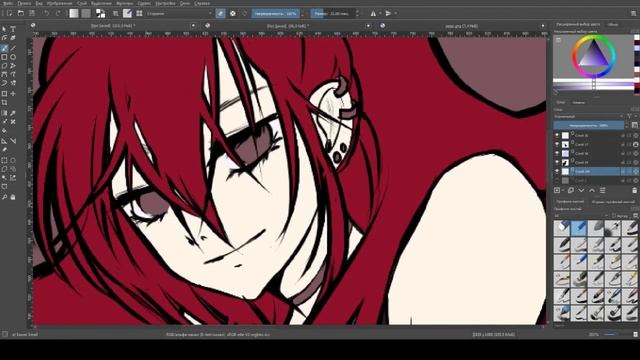Select the Zoom magnifier tool
Viewport: 640px width, 360px height.
(4, 197)
